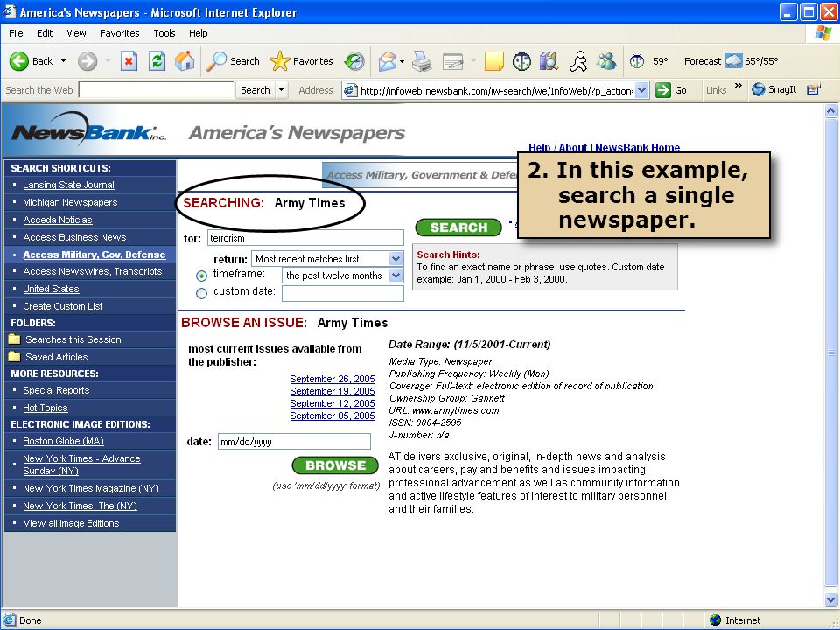
Task: Print the page with the printer icon
Action: 422,61
